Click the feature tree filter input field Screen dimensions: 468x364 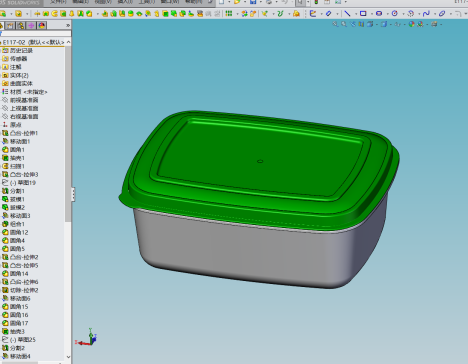36,33
